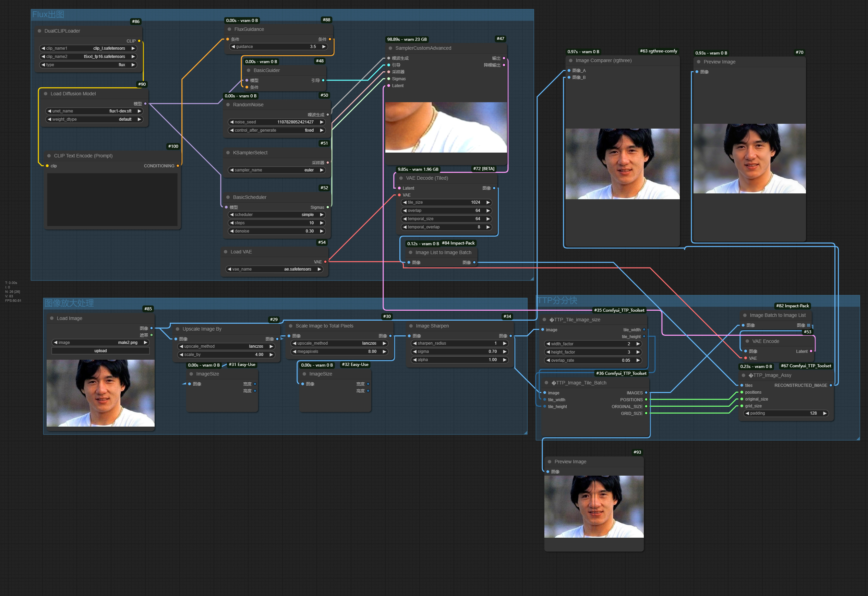Image resolution: width=868 pixels, height=596 pixels.
Task: Click the control_after_generate fixed widget
Action: (x=276, y=130)
